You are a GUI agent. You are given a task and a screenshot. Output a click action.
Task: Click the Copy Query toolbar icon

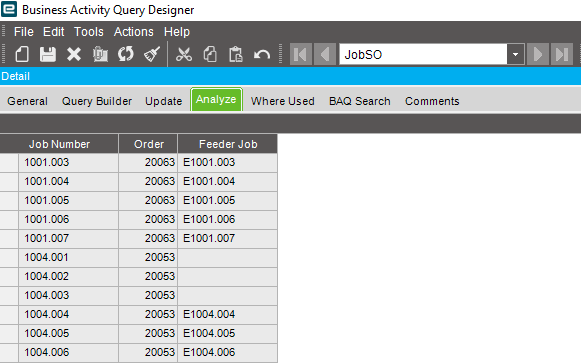pos(100,54)
